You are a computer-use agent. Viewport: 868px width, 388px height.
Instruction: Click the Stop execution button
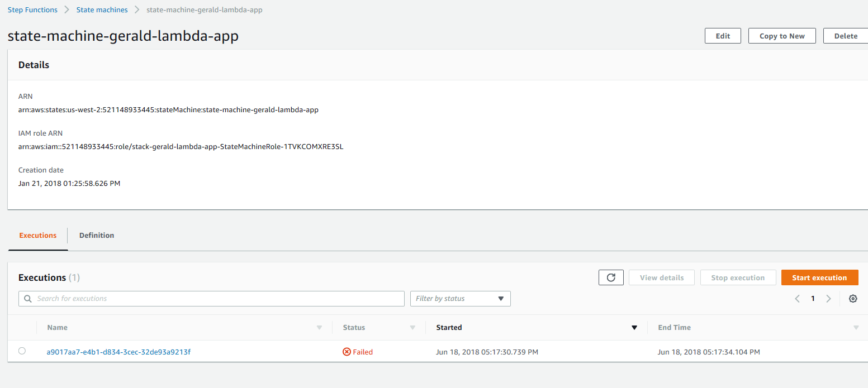(738, 277)
